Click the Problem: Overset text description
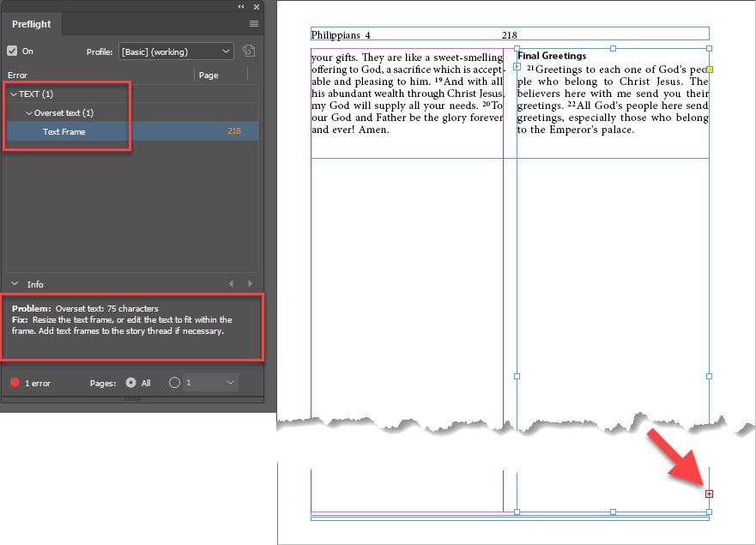Screen dimensions: 756x545 85,309
